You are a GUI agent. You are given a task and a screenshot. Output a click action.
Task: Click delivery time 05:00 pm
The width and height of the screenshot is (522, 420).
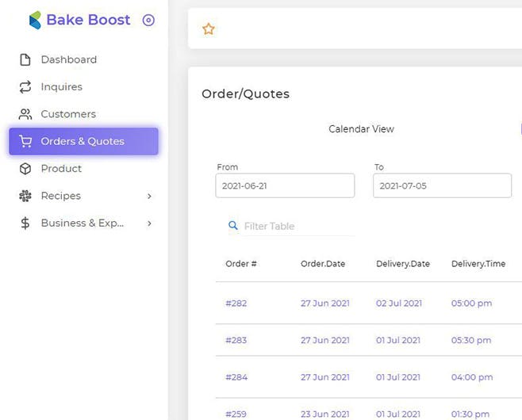point(471,304)
